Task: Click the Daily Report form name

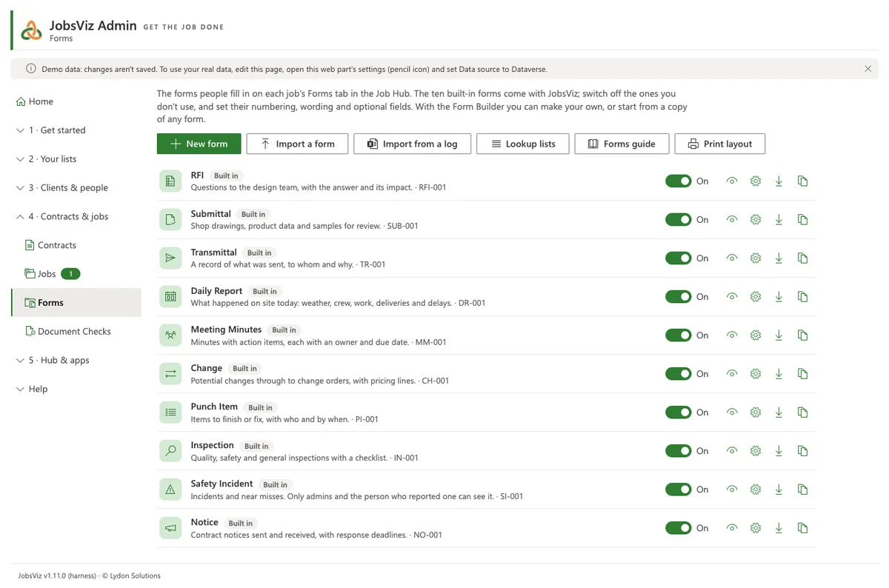Action: pyautogui.click(x=216, y=291)
